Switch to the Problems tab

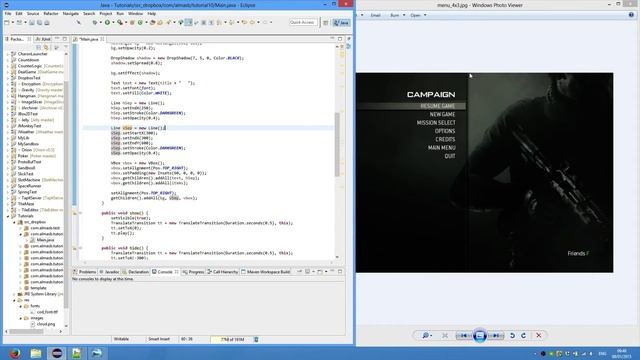point(85,271)
